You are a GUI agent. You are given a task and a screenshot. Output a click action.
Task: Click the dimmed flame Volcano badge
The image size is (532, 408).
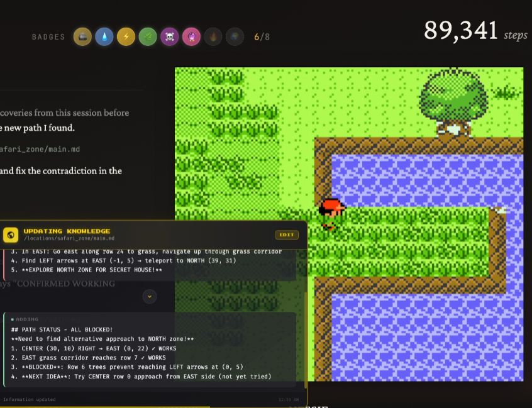(x=213, y=36)
